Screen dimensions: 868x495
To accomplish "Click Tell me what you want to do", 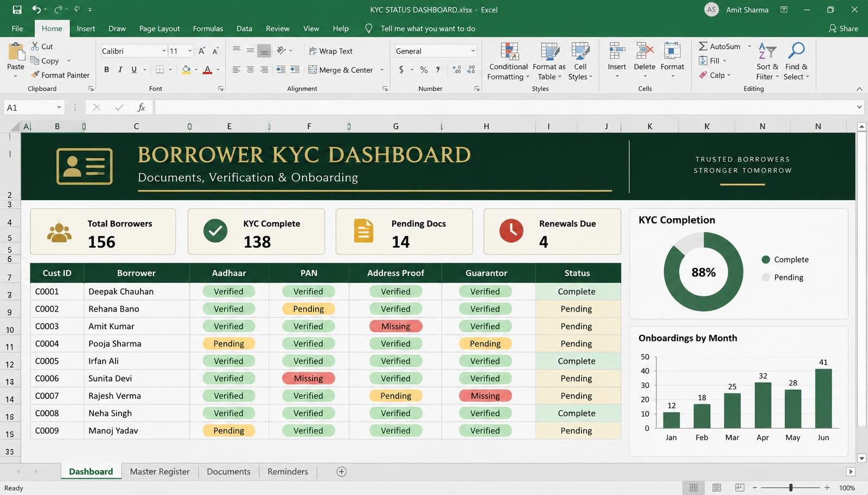I will tap(427, 28).
